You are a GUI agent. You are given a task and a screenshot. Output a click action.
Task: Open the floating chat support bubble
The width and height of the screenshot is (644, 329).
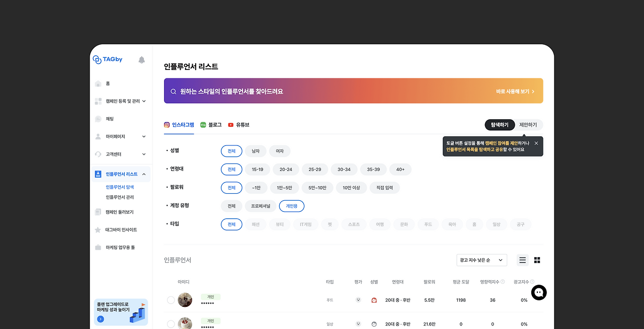tap(539, 292)
